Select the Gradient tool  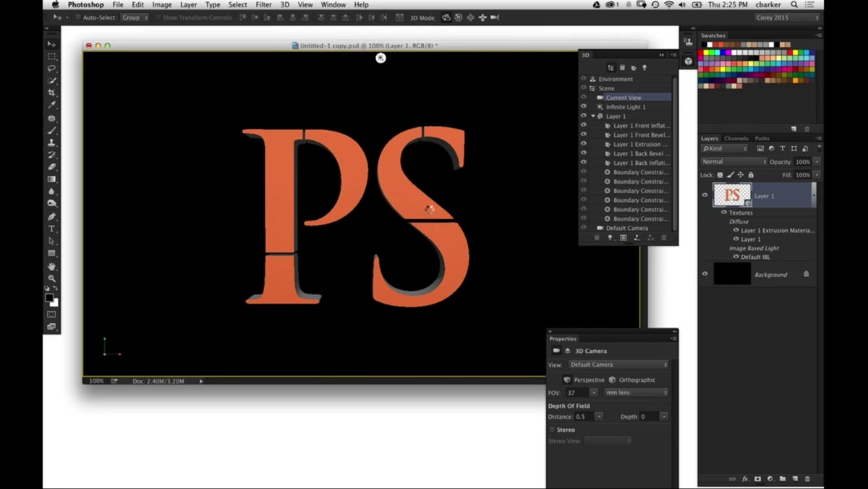(51, 179)
